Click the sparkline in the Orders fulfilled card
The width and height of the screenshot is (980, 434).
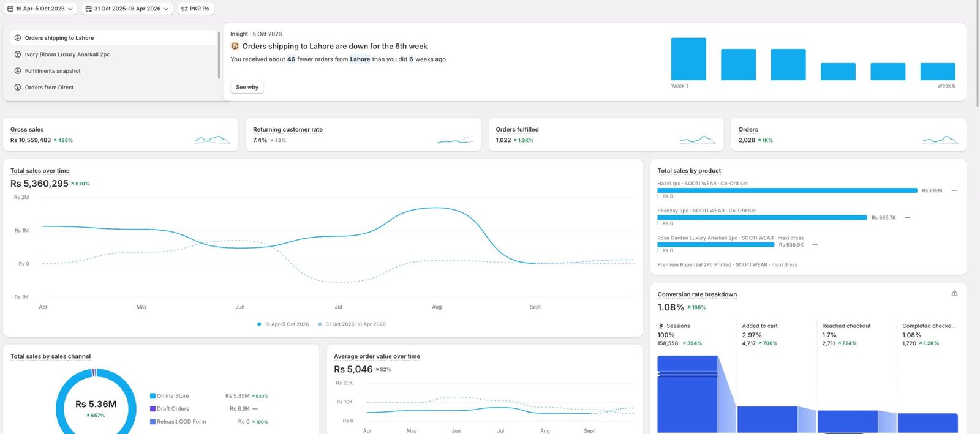[x=698, y=140]
